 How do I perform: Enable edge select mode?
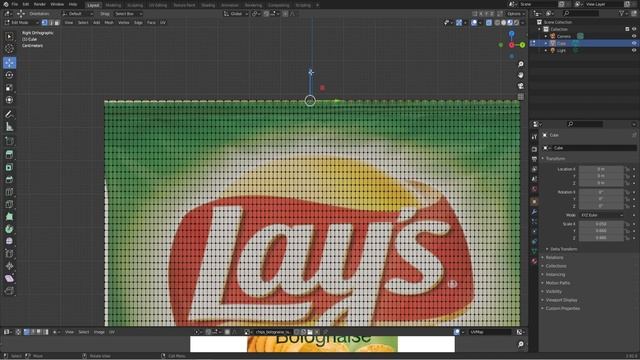coord(51,22)
